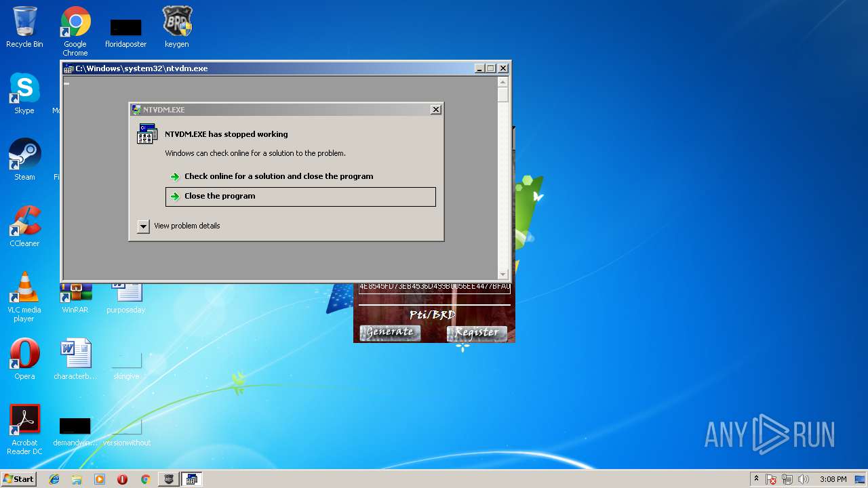Viewport: 868px width, 488px height.
Task: Launch Google Chrome from the desktop
Action: (x=75, y=30)
